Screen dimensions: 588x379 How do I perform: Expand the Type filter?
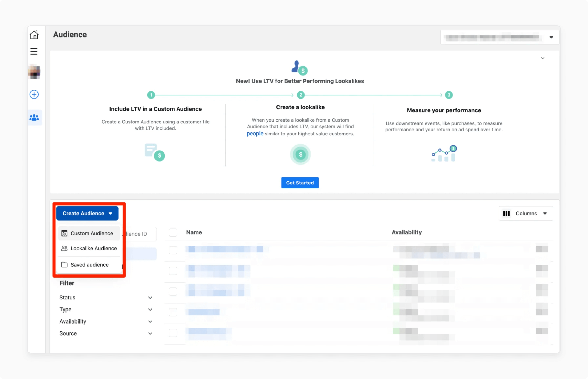(106, 310)
